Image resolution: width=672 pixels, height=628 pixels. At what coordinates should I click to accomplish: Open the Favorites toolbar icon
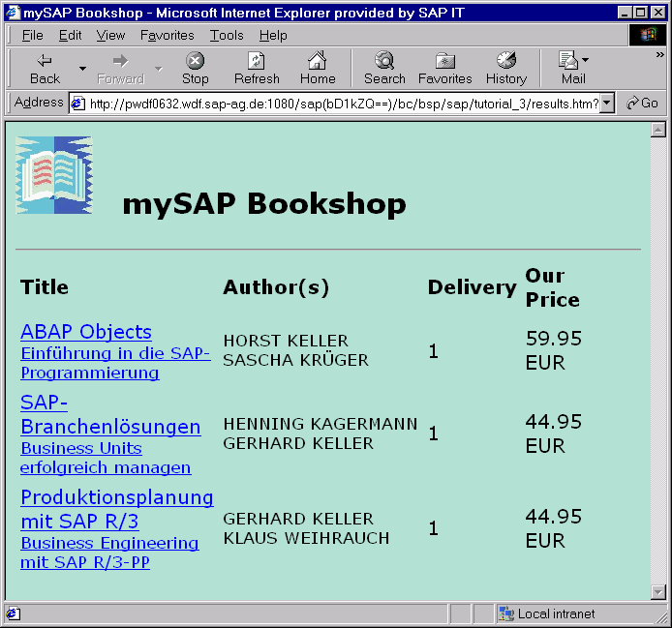pyautogui.click(x=444, y=61)
